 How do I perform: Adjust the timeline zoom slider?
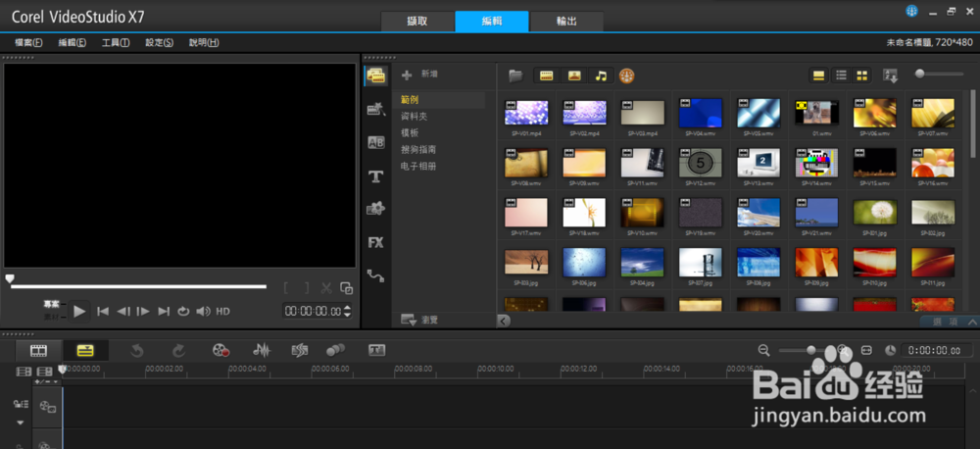(807, 350)
